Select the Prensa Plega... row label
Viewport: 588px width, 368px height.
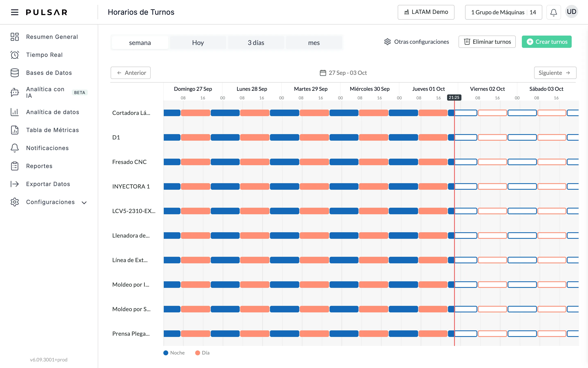(x=131, y=333)
